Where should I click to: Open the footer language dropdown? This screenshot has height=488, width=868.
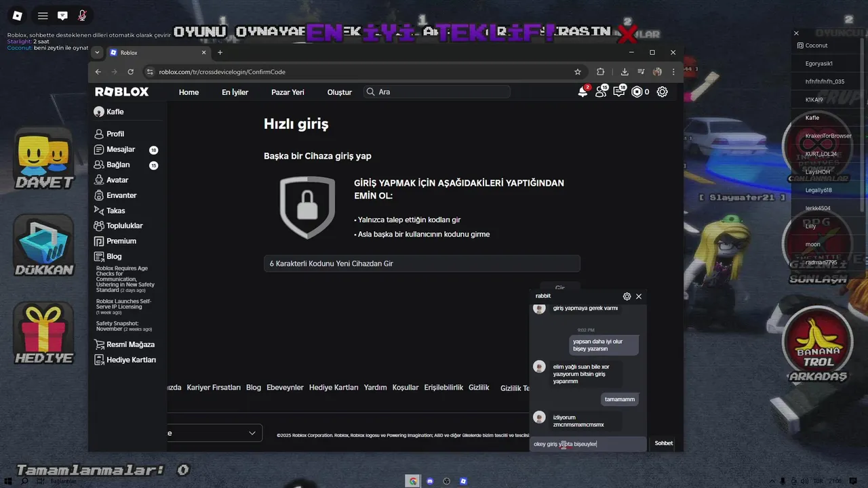[215, 433]
